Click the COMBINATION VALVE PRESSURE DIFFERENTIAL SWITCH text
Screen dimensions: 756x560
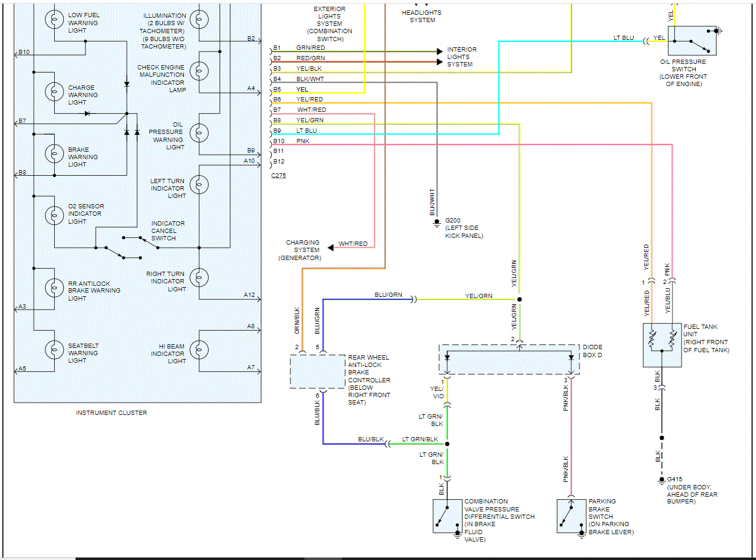(x=499, y=520)
